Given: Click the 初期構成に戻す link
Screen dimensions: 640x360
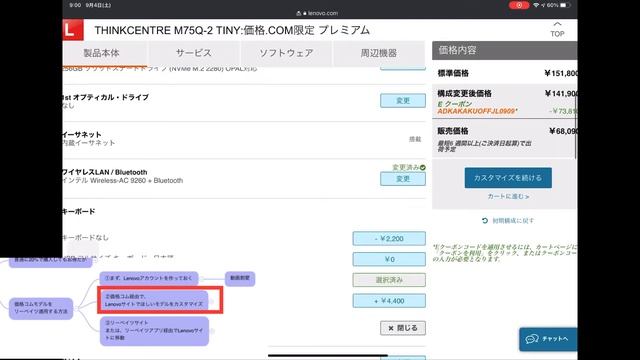Looking at the screenshot, I should 513,221.
